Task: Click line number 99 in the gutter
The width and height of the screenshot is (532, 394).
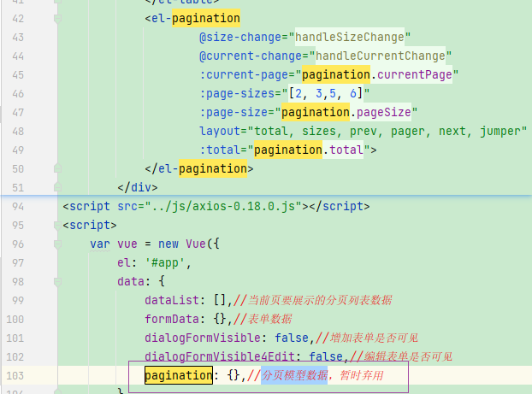Action: pos(18,301)
